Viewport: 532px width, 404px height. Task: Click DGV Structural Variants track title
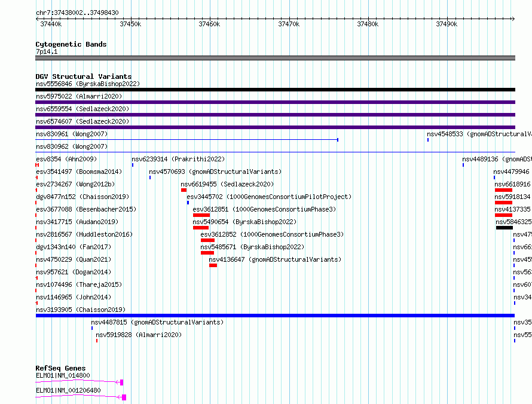84,76
